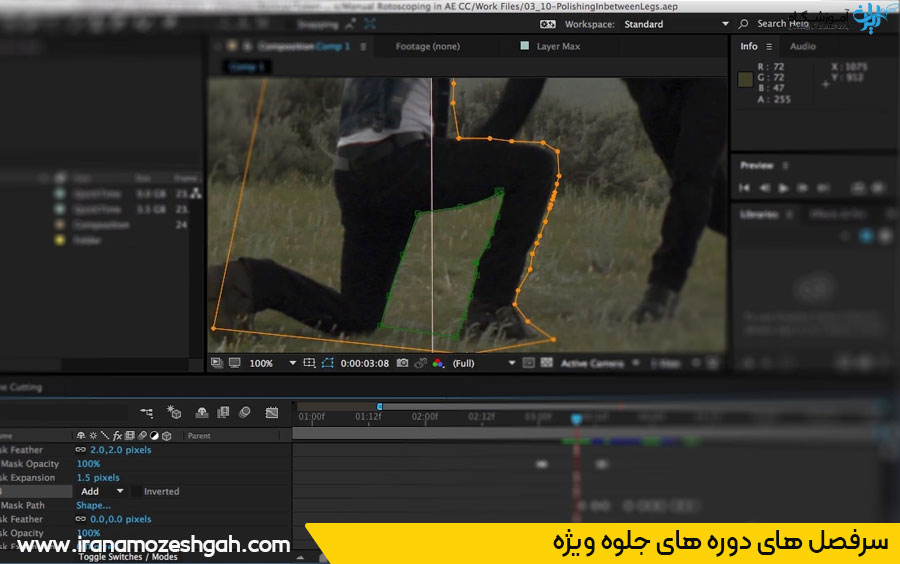Toggle the Draft 3D timeline icon
900x564 pixels.
[174, 412]
